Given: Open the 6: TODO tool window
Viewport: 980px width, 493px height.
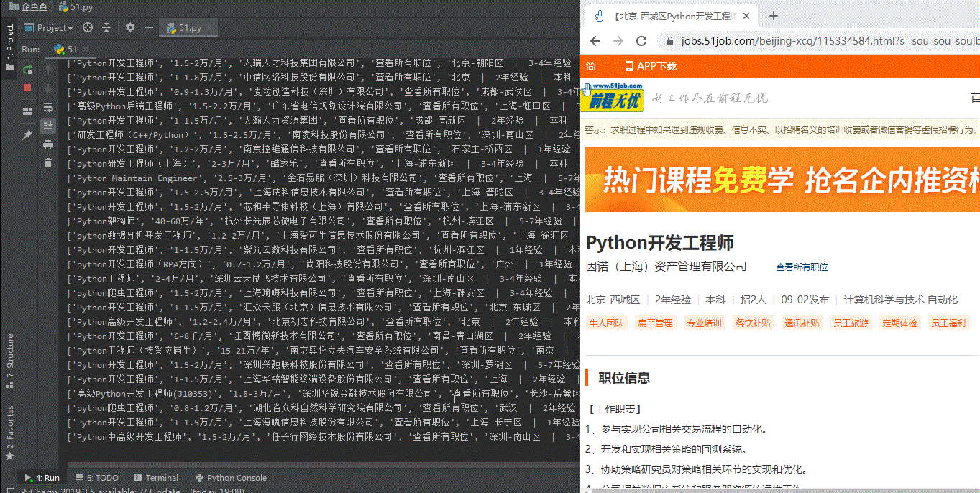Looking at the screenshot, I should coord(96,478).
